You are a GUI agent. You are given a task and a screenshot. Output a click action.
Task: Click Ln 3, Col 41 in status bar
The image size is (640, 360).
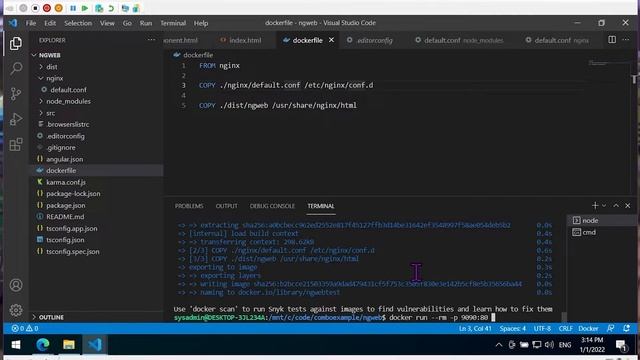(475, 328)
